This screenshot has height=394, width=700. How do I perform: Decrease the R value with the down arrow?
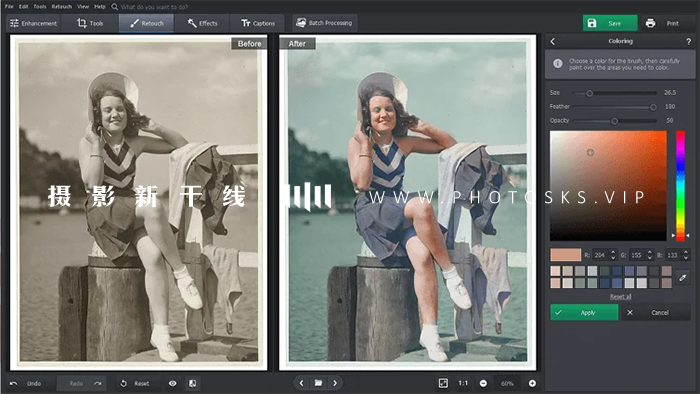tap(613, 257)
